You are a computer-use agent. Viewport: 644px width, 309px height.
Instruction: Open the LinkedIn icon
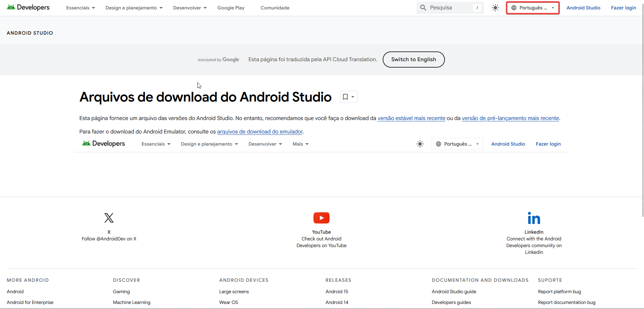(x=534, y=218)
